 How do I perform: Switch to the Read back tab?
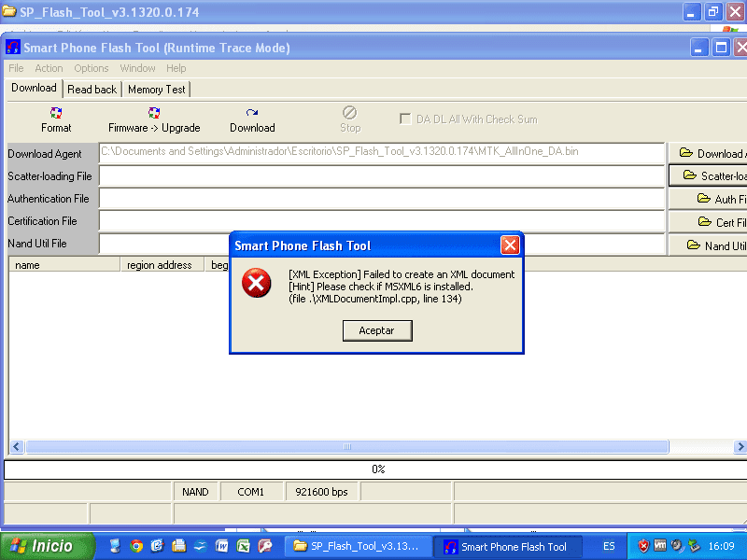pyautogui.click(x=92, y=90)
